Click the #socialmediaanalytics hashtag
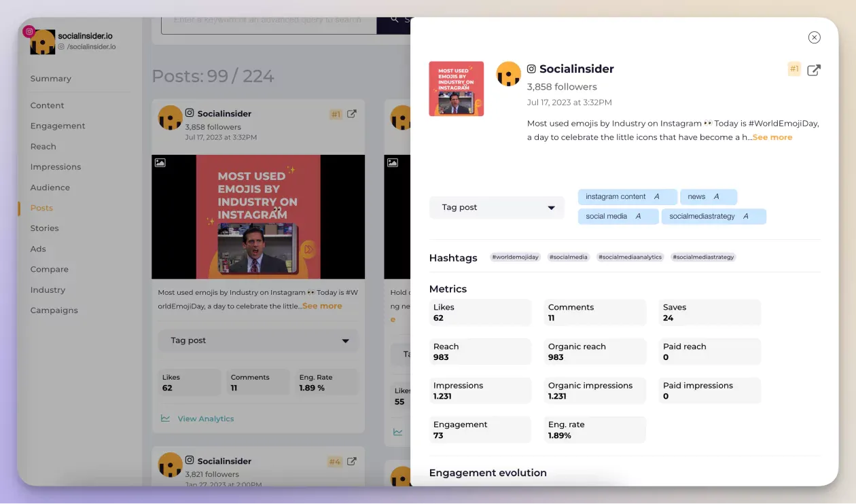The width and height of the screenshot is (856, 504). [630, 257]
